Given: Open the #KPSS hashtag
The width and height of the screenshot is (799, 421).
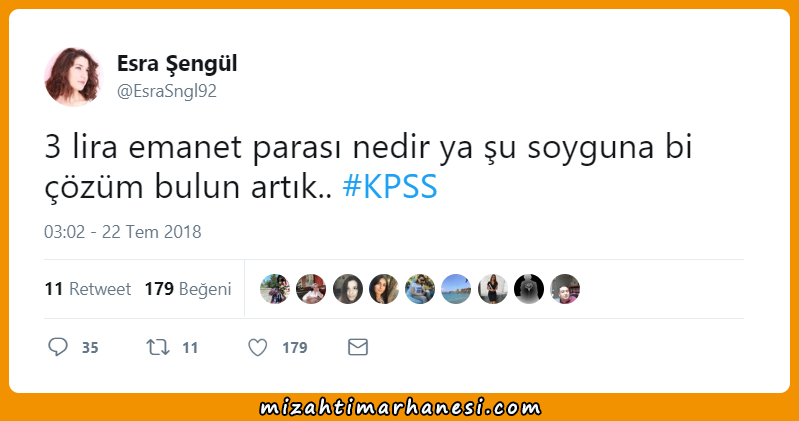Looking at the screenshot, I should [390, 187].
